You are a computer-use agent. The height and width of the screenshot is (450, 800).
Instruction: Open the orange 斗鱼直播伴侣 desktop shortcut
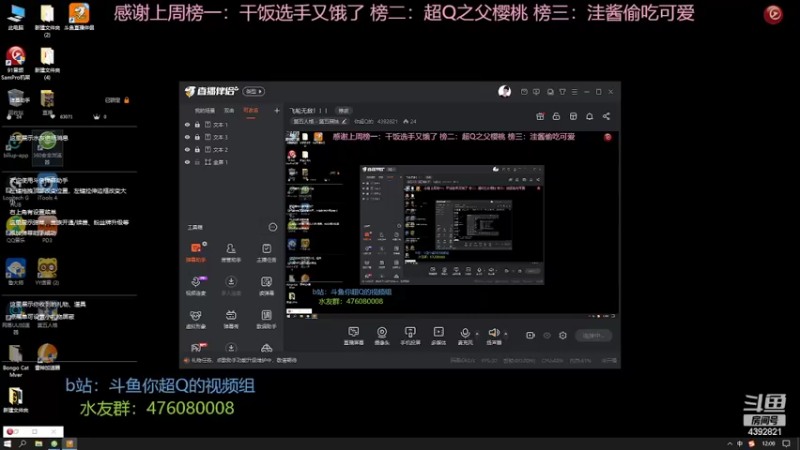pyautogui.click(x=79, y=17)
